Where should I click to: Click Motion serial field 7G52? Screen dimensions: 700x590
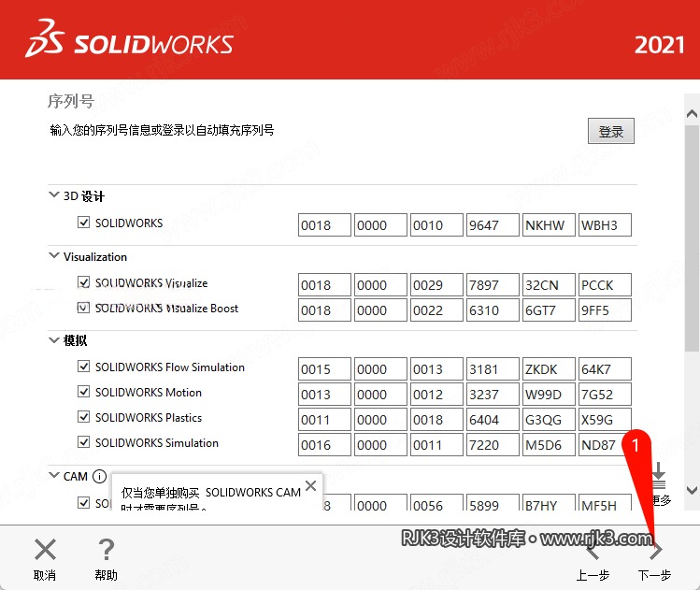point(605,394)
